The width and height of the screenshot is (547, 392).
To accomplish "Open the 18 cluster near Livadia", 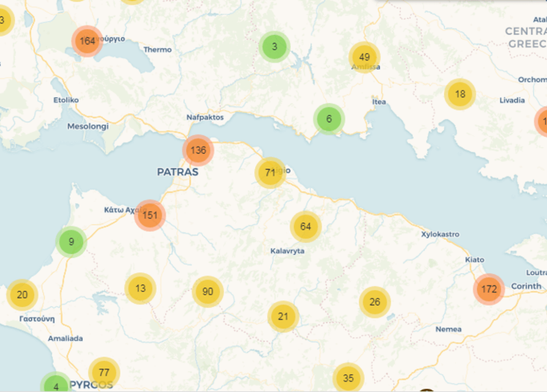I will click(459, 94).
